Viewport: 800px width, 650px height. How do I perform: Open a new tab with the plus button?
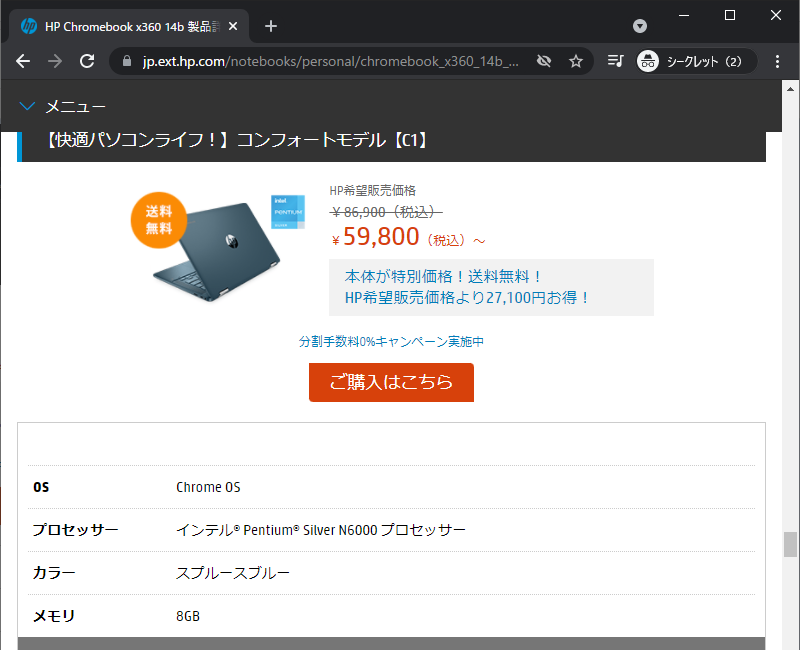(x=271, y=26)
